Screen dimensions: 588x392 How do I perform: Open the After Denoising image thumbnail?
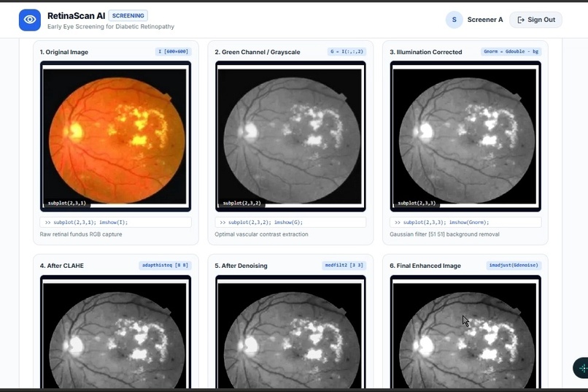[290, 332]
